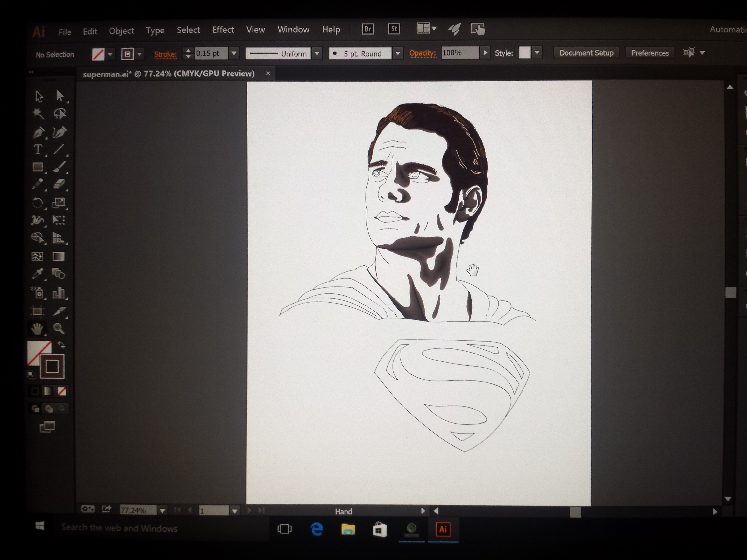747x560 pixels.
Task: Select the Rotate tool
Action: [x=38, y=203]
